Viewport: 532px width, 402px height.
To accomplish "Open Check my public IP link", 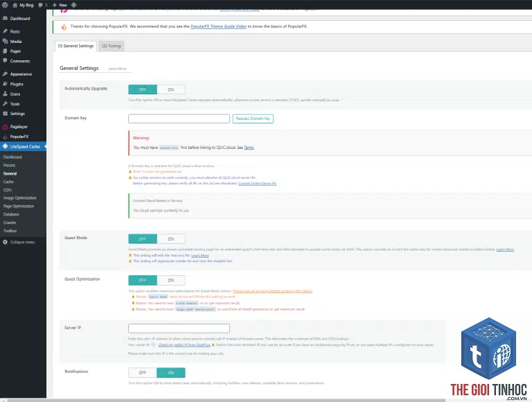I will (184, 344).
